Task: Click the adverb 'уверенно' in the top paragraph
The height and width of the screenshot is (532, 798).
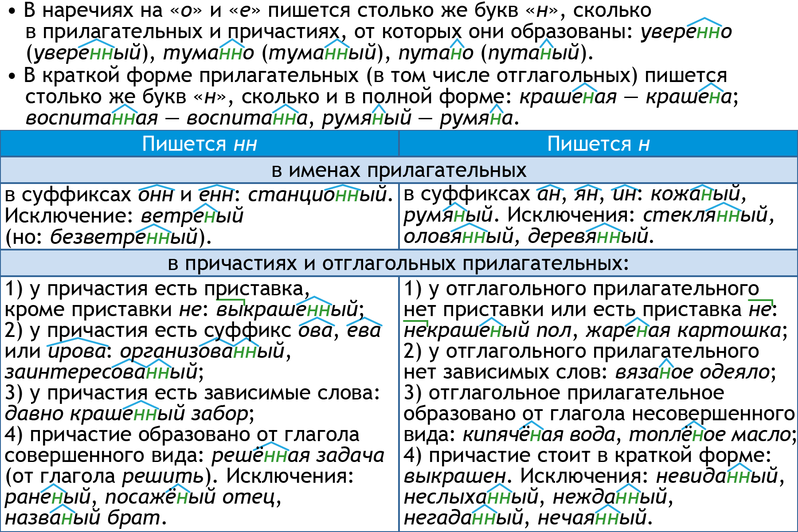Action: pyautogui.click(x=686, y=32)
